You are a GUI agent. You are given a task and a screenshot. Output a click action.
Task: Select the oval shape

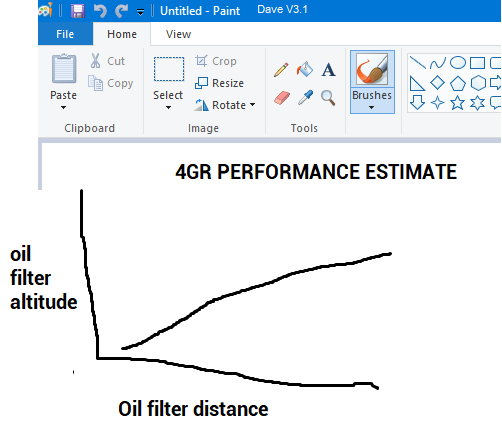pyautogui.click(x=458, y=63)
